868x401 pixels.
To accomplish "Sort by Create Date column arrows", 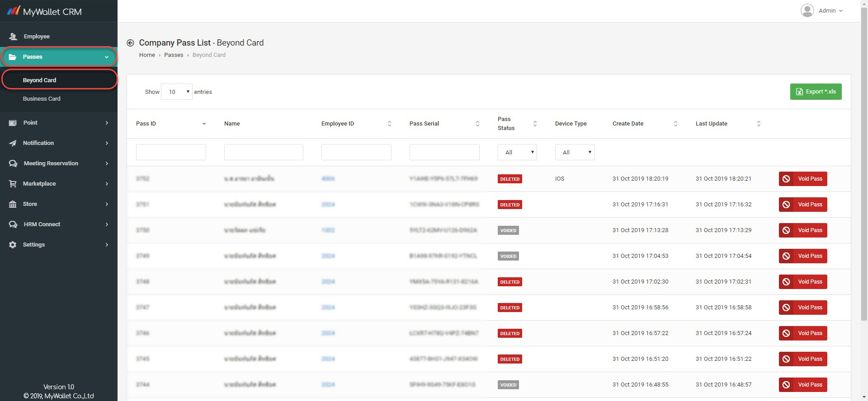I will (675, 124).
